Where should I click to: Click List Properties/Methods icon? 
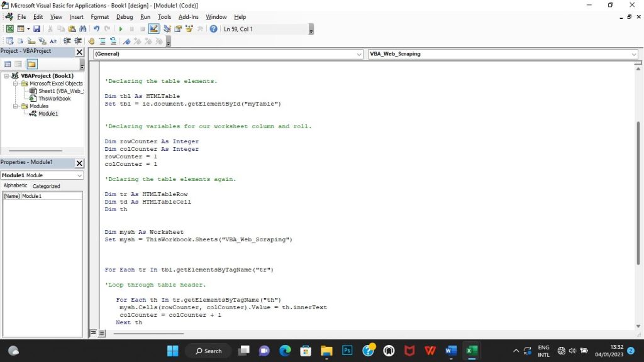pyautogui.click(x=9, y=41)
